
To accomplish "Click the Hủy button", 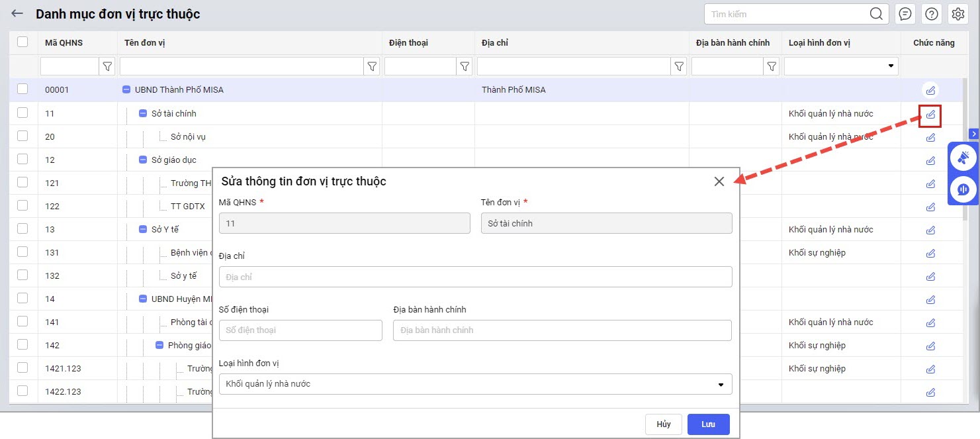I will (663, 424).
